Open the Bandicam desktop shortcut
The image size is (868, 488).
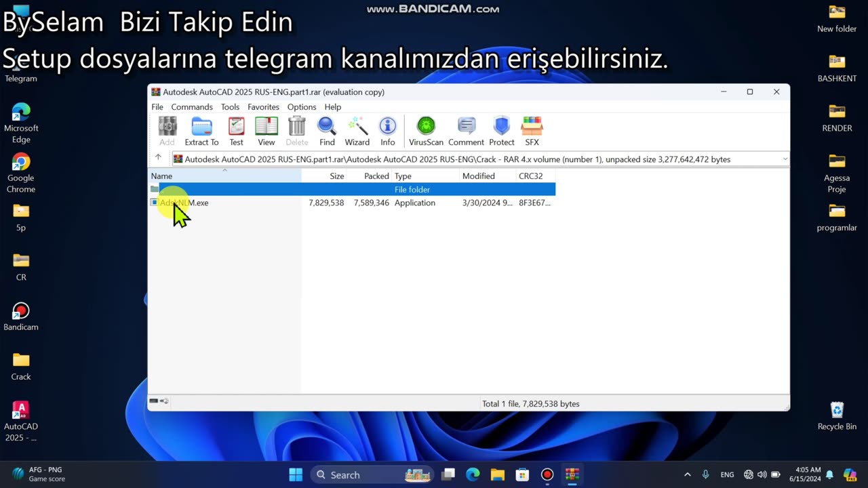(21, 317)
